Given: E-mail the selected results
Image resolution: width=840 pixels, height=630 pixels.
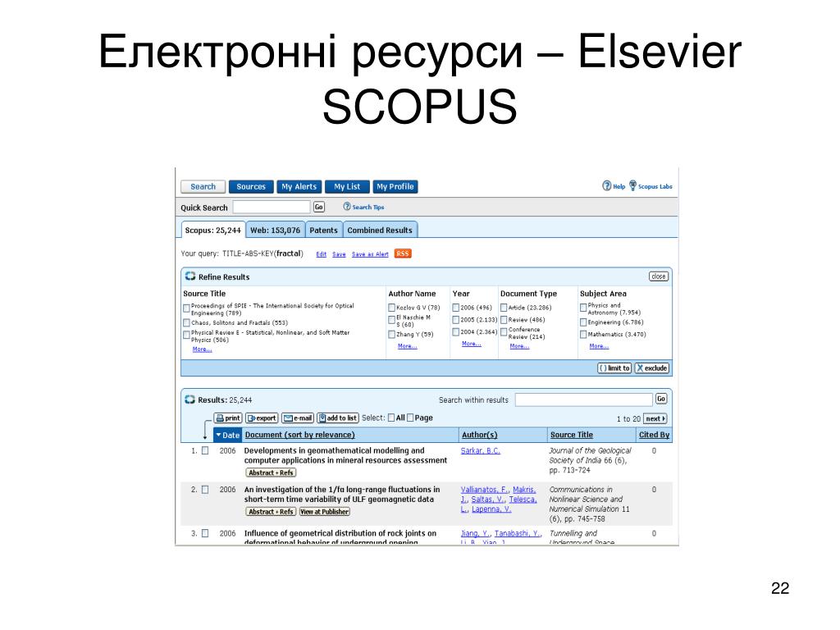Looking at the screenshot, I should 297,418.
